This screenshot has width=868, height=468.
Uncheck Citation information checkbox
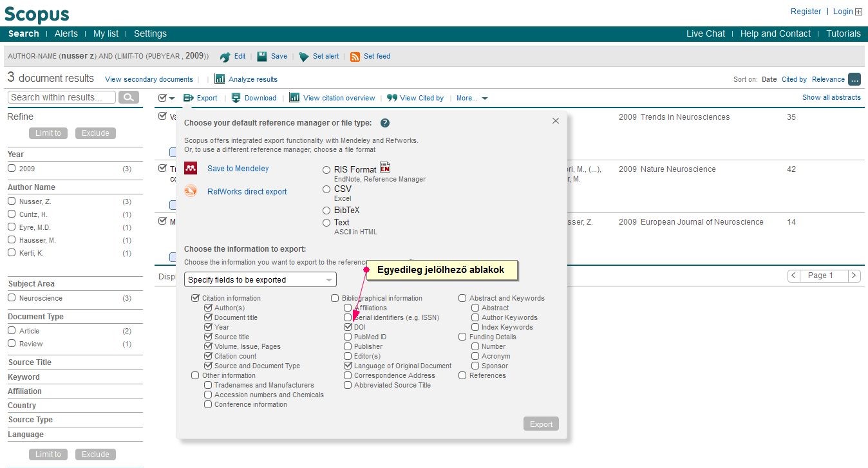195,298
